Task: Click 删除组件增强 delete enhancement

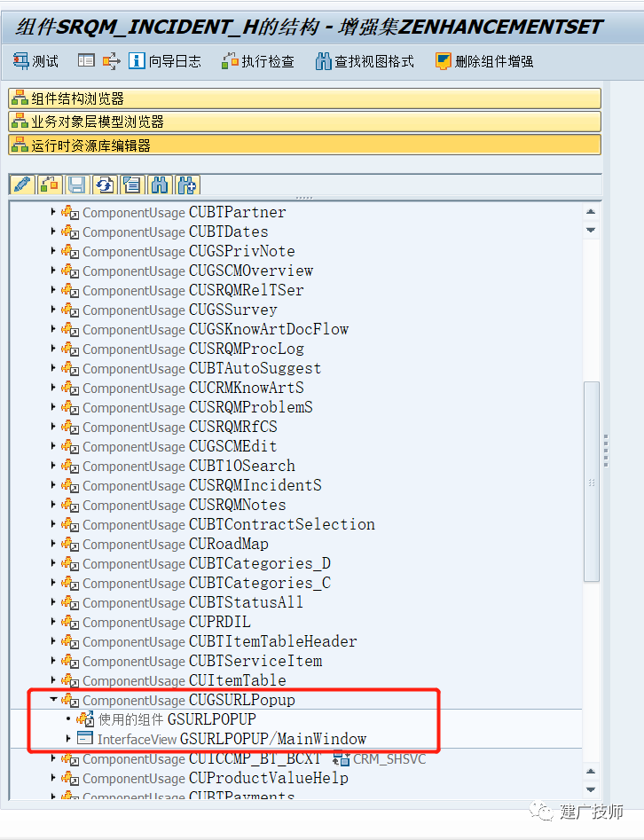Action: pyautogui.click(x=484, y=61)
